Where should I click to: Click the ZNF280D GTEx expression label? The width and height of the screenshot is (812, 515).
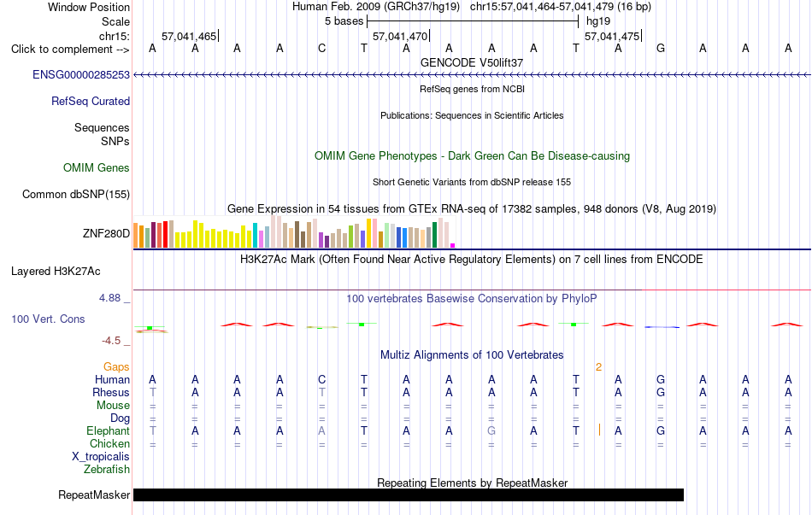[x=106, y=233]
